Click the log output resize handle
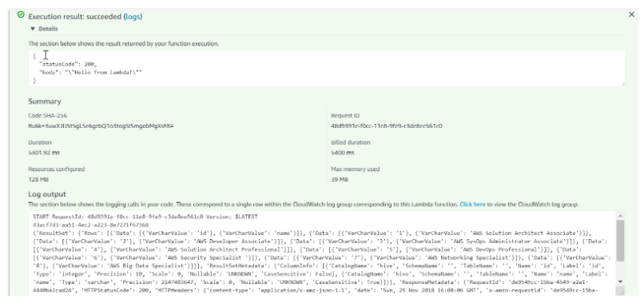The image size is (644, 307). 620,291
